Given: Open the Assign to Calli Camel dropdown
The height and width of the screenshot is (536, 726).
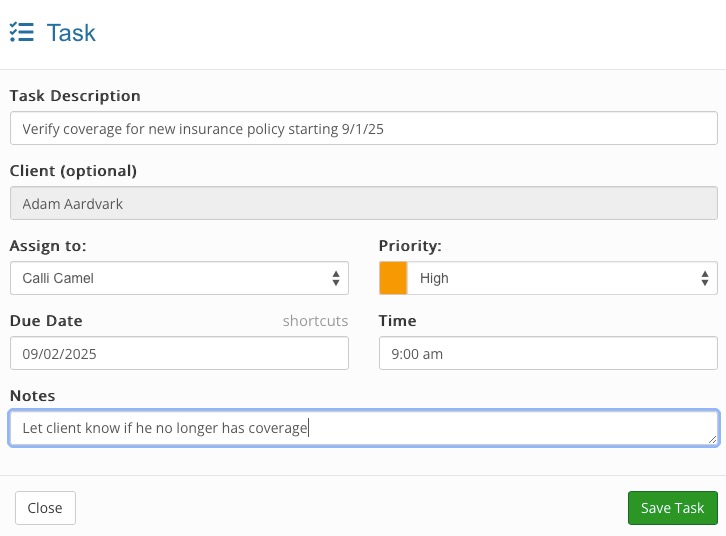Looking at the screenshot, I should pos(179,278).
